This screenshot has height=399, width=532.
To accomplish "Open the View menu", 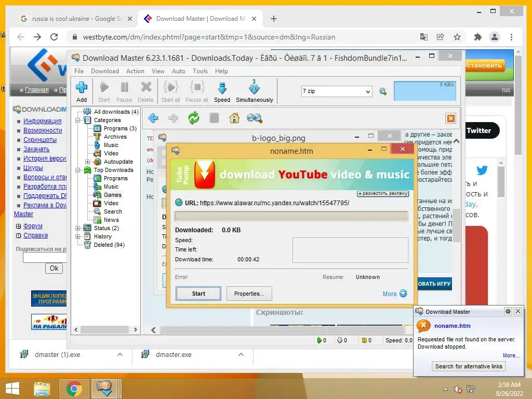I will point(158,71).
